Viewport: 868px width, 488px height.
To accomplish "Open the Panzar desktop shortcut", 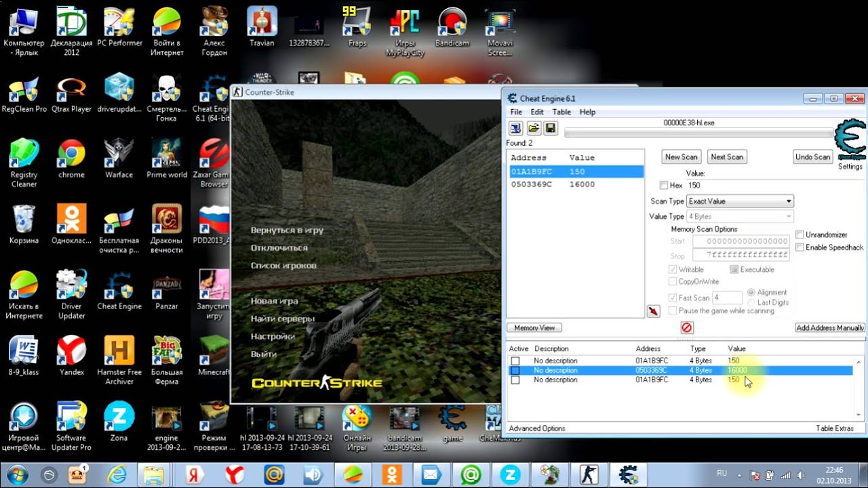I will click(x=166, y=290).
